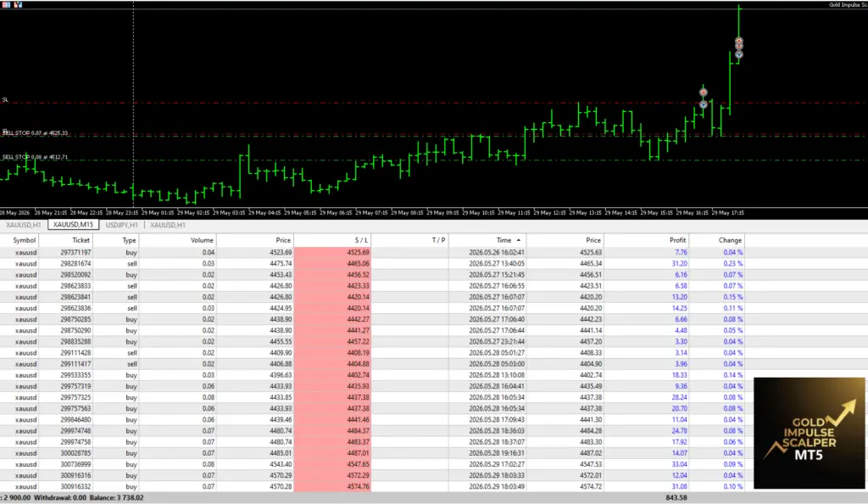Select ticket 298835288 row
The width and height of the screenshot is (868, 504).
(x=372, y=342)
